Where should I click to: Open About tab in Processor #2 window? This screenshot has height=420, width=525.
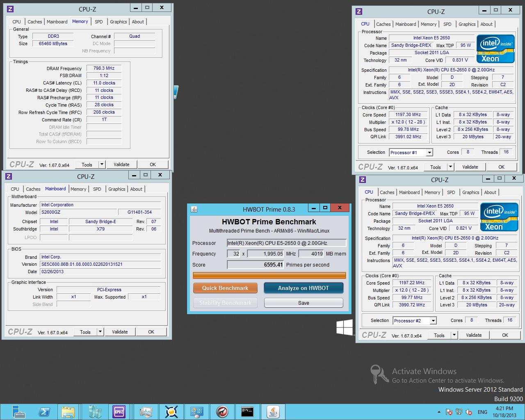490,192
